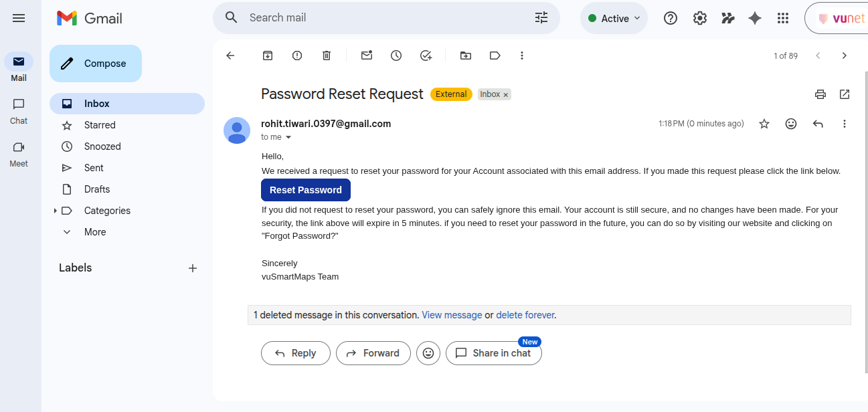Image resolution: width=868 pixels, height=412 pixels.
Task: Open the Active status dropdown
Action: 614,18
